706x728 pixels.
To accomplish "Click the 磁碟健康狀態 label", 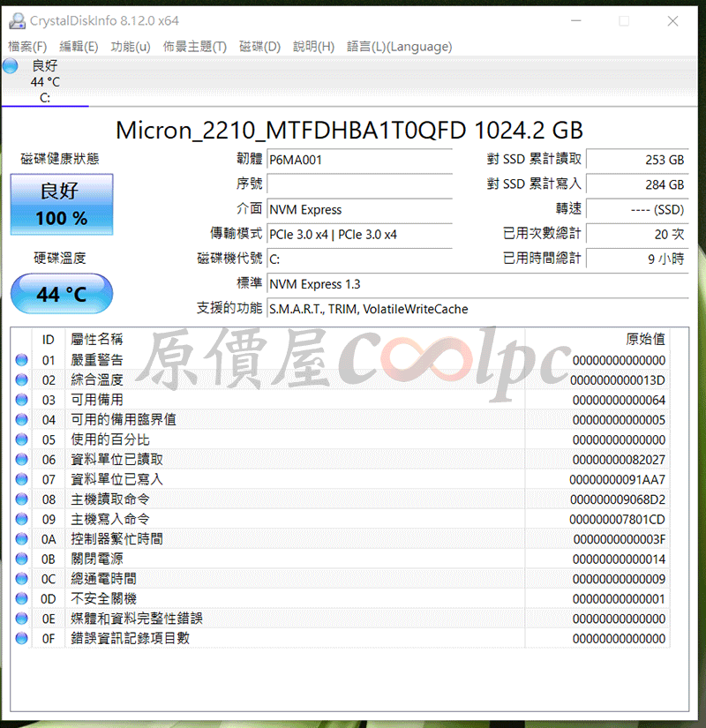I will pyautogui.click(x=60, y=159).
